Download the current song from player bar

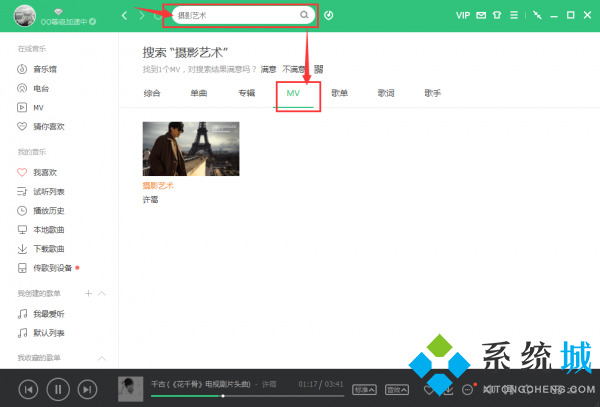448,390
